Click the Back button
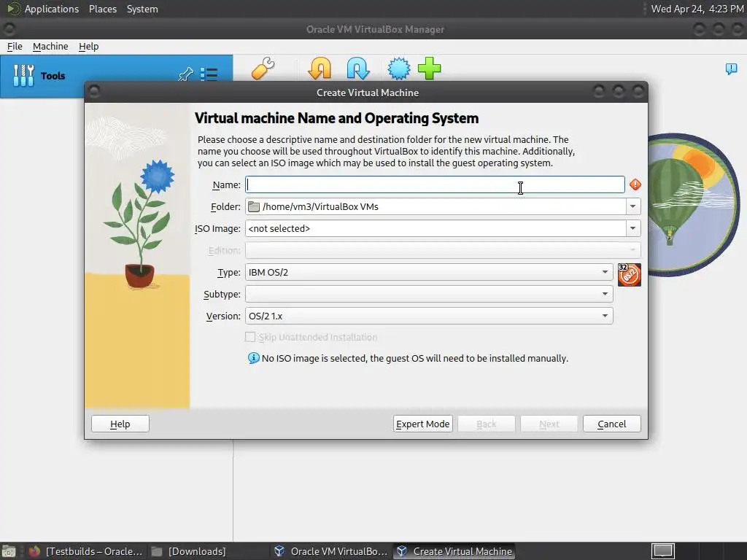 pyautogui.click(x=486, y=424)
